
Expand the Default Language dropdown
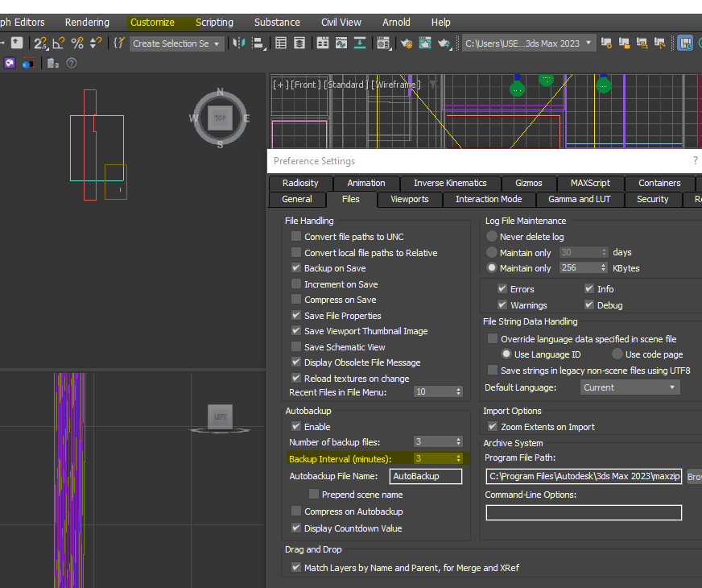[630, 387]
